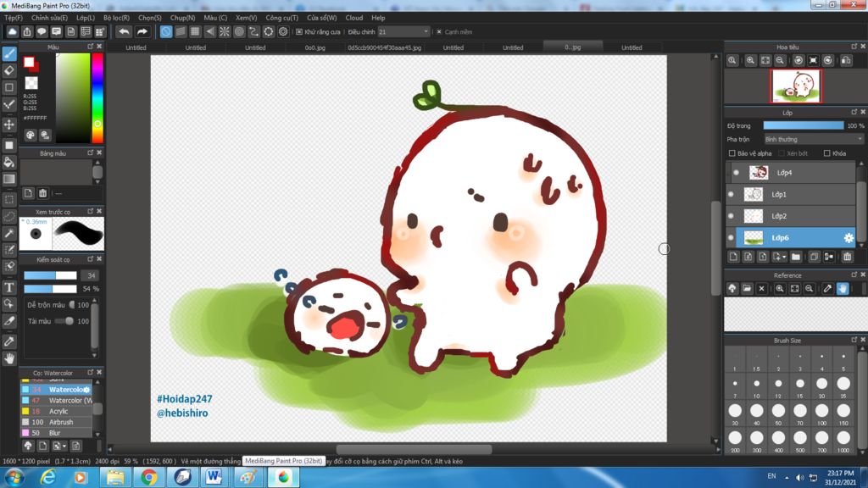Switch to the 0o0.jpg document tab
The width and height of the screenshot is (868, 488).
pyautogui.click(x=315, y=47)
